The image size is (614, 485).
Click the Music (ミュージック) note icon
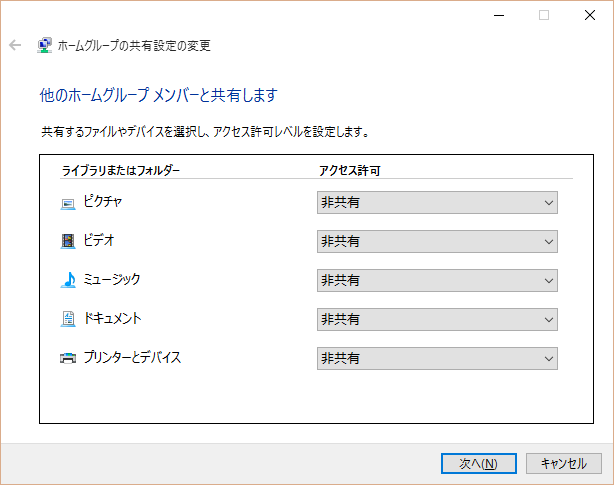coord(68,280)
